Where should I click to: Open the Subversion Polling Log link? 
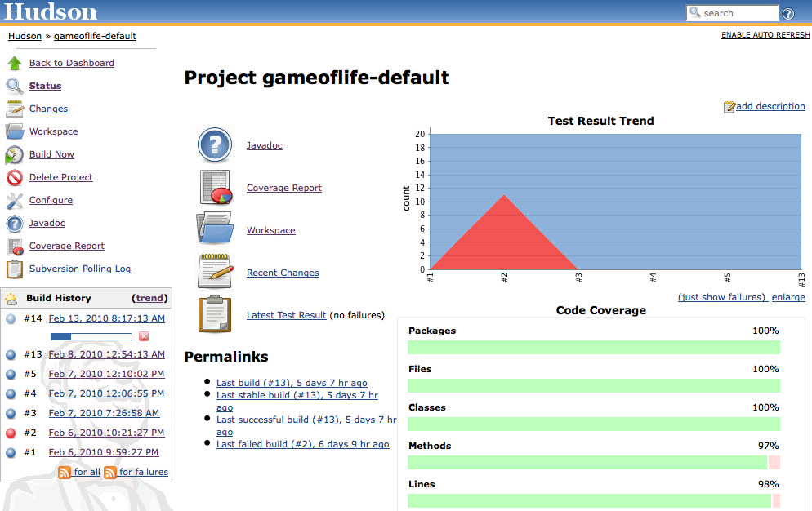pyautogui.click(x=80, y=269)
